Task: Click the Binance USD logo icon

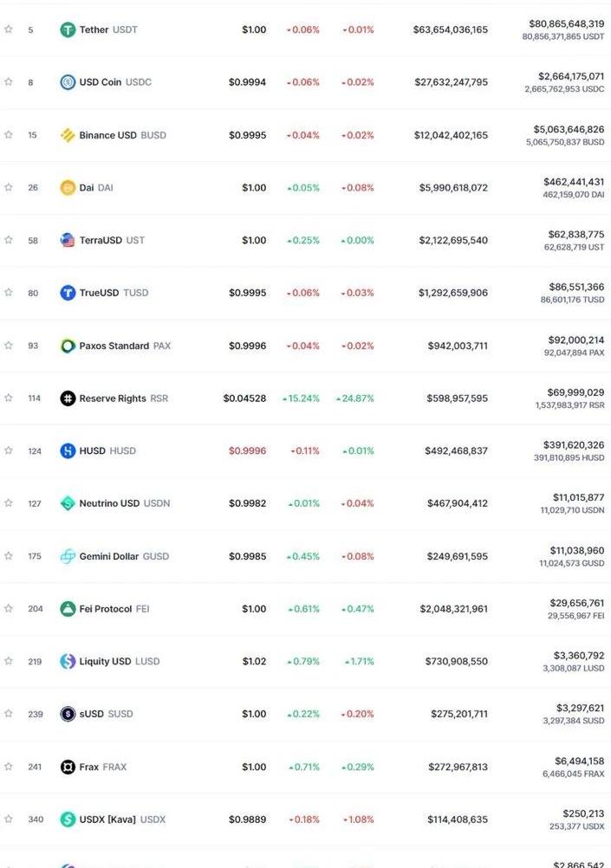Action: click(68, 135)
